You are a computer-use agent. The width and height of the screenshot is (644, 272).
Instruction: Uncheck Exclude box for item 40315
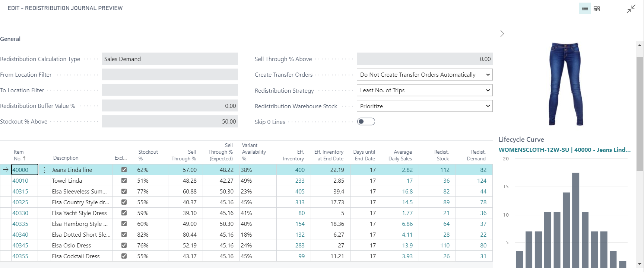[124, 191]
